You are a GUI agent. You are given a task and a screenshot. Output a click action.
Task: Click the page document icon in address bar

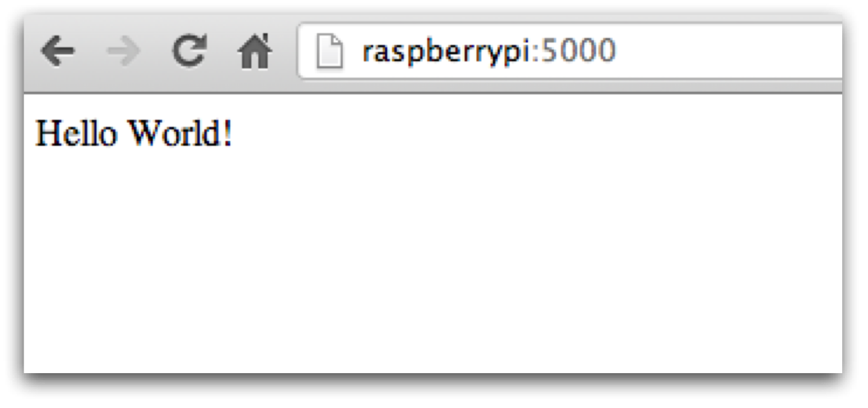[x=329, y=52]
